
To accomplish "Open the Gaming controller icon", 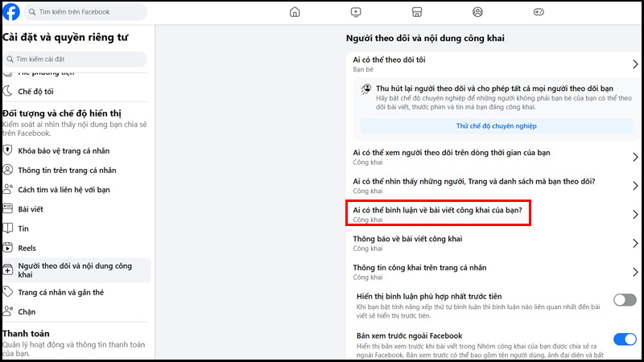I will pyautogui.click(x=539, y=12).
